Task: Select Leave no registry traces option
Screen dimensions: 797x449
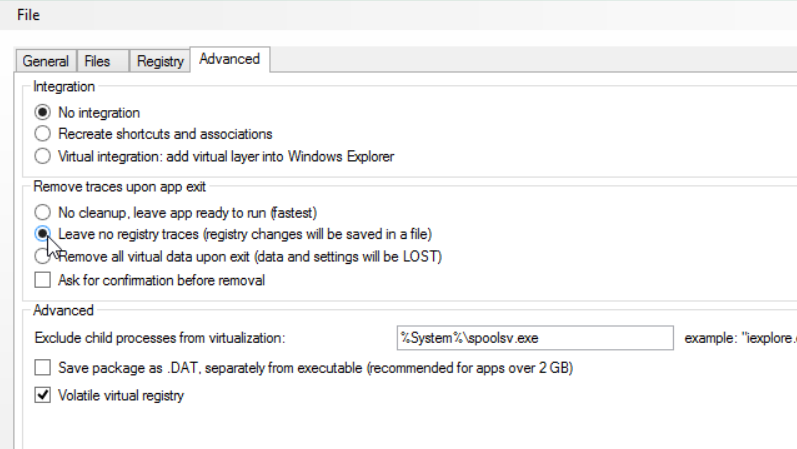Action: pyautogui.click(x=42, y=234)
